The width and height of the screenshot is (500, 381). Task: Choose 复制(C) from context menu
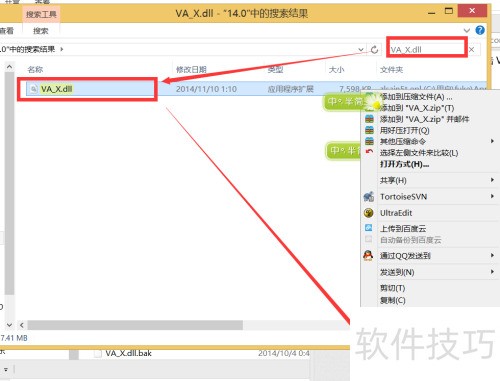point(393,300)
